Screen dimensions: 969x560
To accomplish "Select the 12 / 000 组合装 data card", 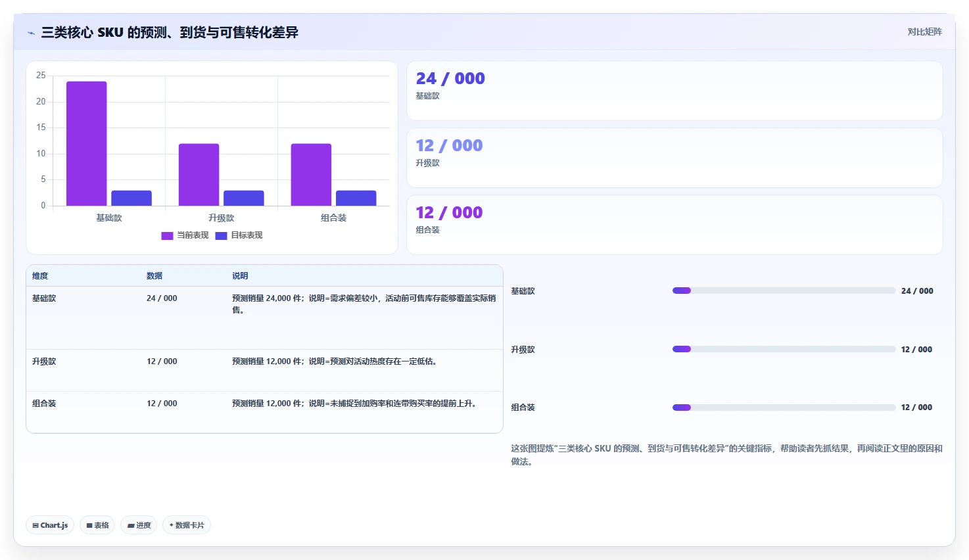I will coord(674,225).
